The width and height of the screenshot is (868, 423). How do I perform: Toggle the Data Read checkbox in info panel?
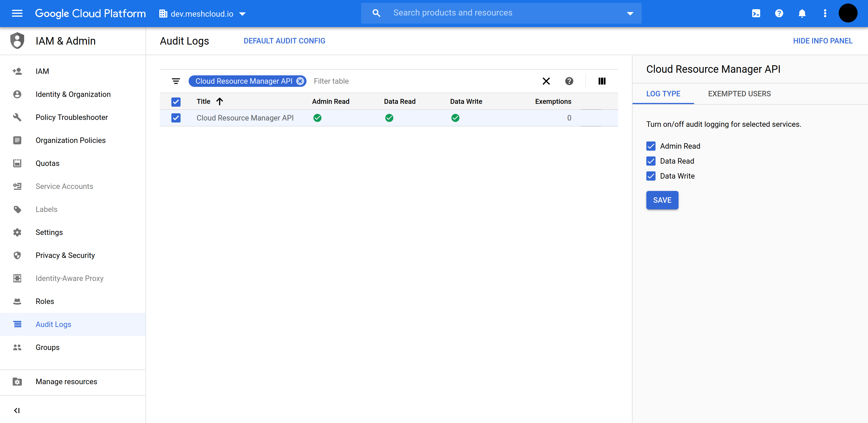point(651,161)
